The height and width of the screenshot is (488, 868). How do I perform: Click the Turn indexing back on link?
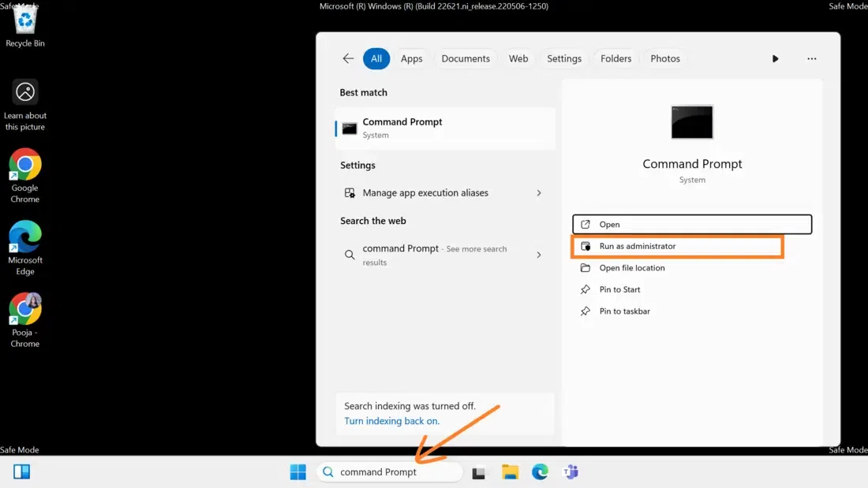392,421
